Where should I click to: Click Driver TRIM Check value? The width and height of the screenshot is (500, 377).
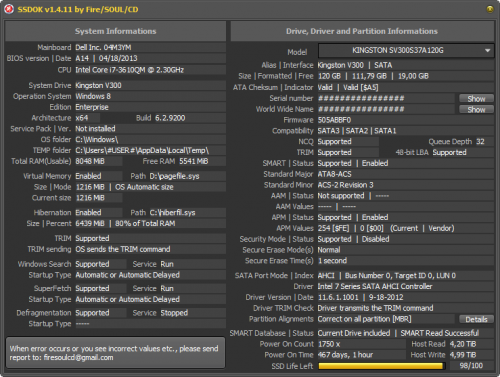(x=375, y=308)
